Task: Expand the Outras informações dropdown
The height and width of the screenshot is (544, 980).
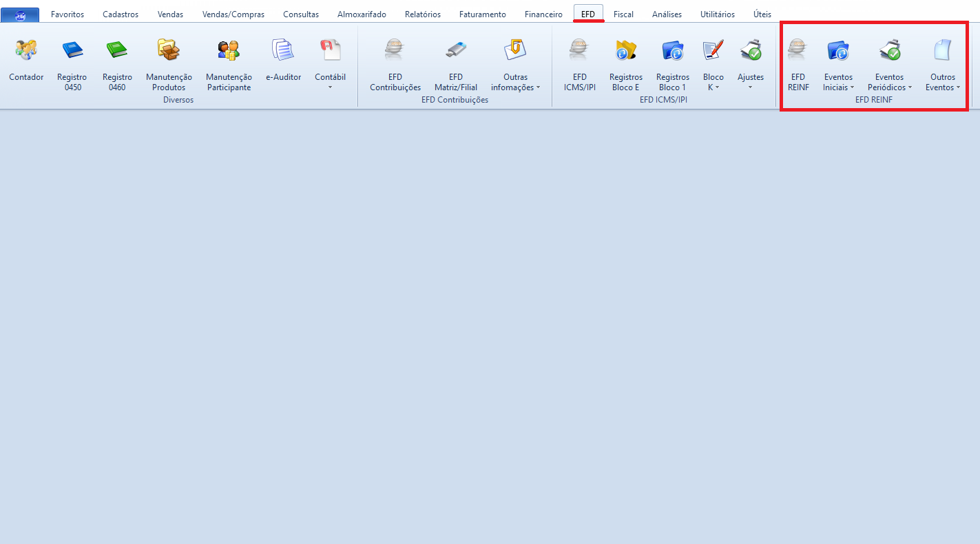Action: [x=515, y=81]
